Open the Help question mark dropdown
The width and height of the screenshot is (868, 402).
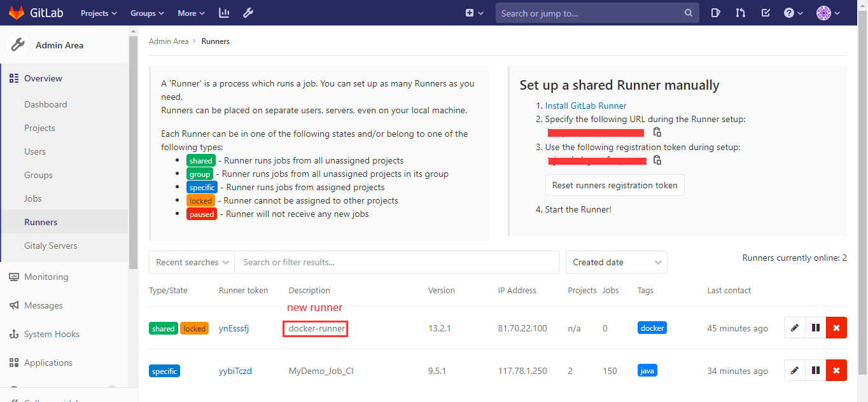793,13
